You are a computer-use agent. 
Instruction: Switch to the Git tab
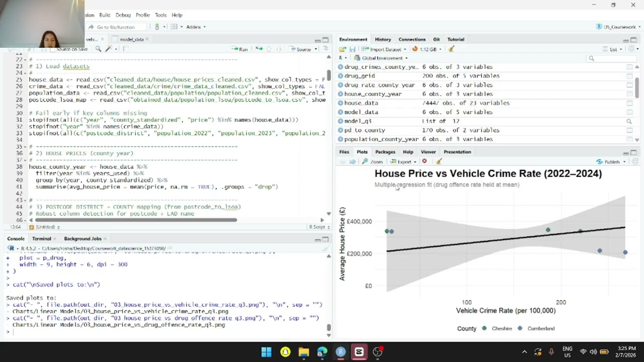tap(436, 39)
